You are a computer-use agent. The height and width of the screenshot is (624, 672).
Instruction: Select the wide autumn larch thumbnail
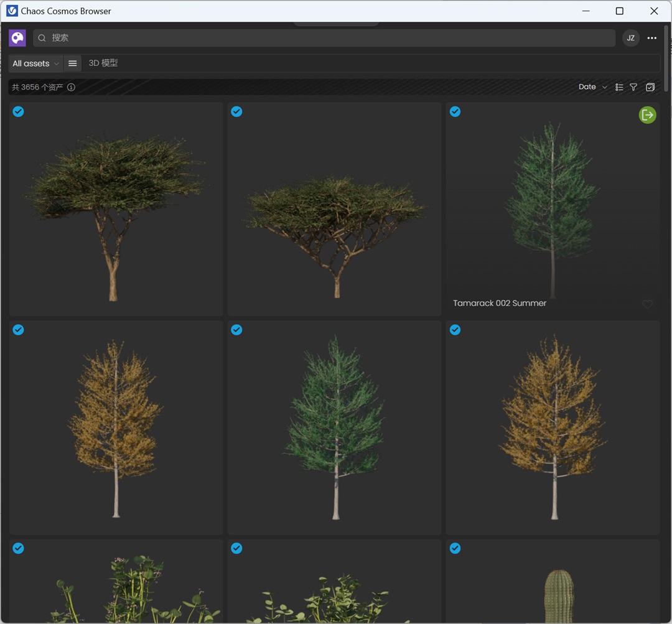553,427
